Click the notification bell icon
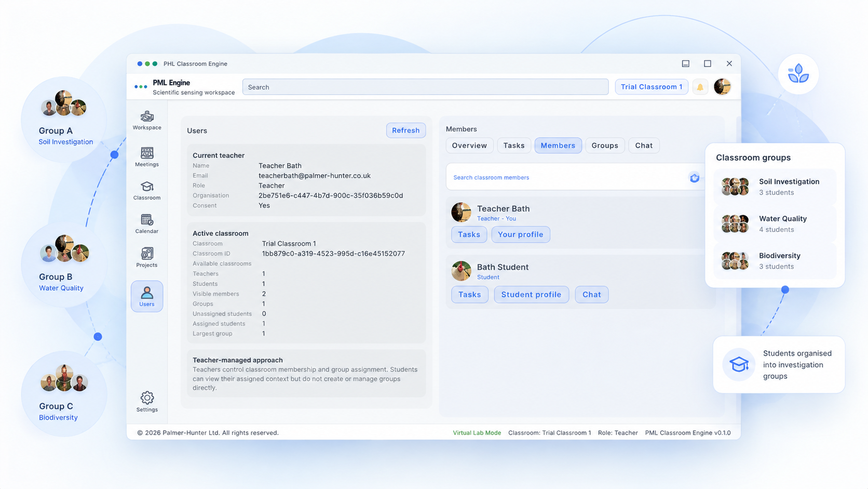This screenshot has height=489, width=868. click(x=700, y=87)
